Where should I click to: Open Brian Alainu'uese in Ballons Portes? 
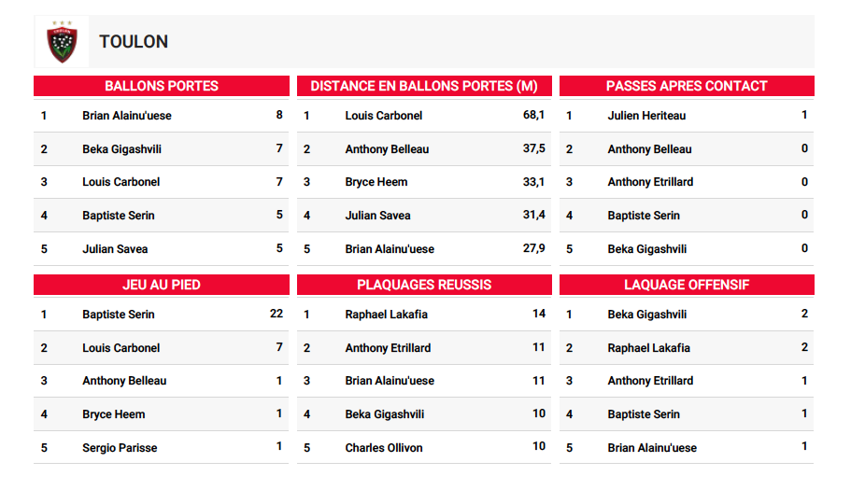127,116
